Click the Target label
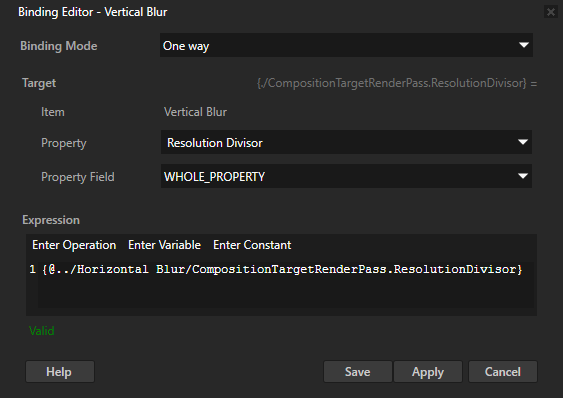The height and width of the screenshot is (398, 563). [39, 83]
